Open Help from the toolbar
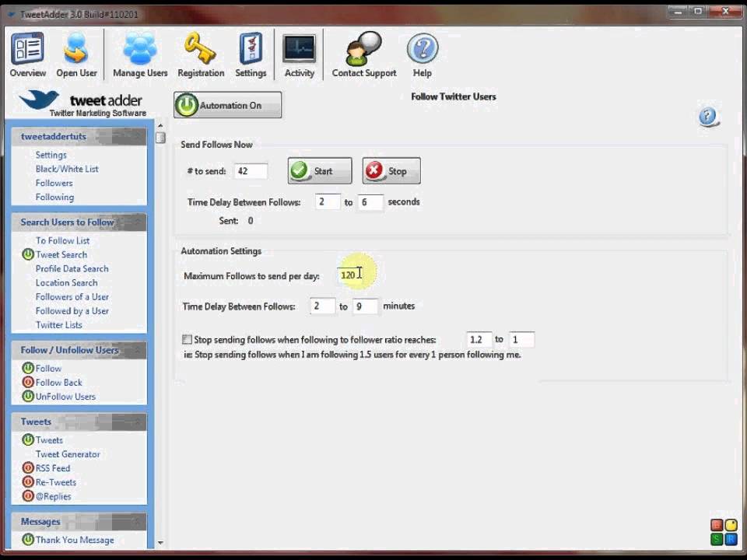The height and width of the screenshot is (560, 747). click(x=422, y=54)
